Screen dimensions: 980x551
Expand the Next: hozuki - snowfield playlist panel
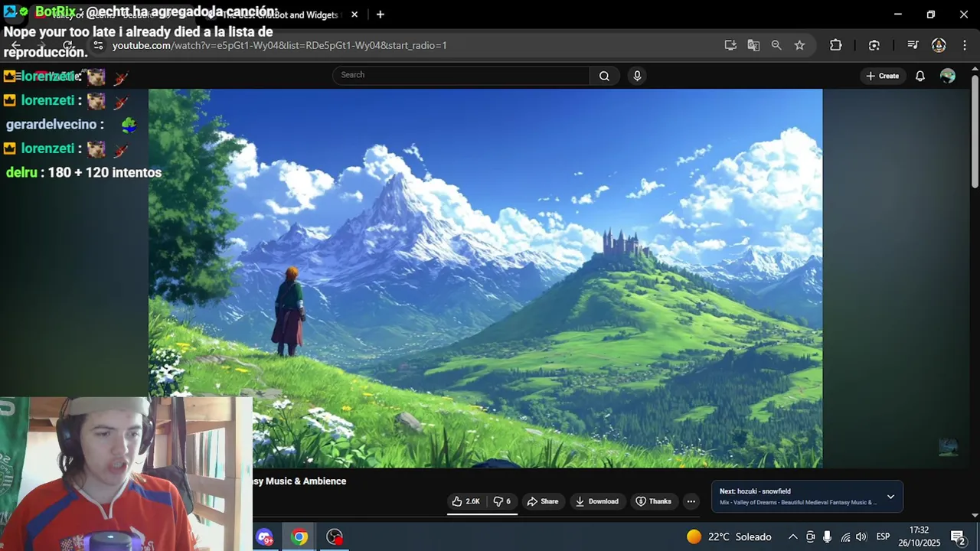890,497
